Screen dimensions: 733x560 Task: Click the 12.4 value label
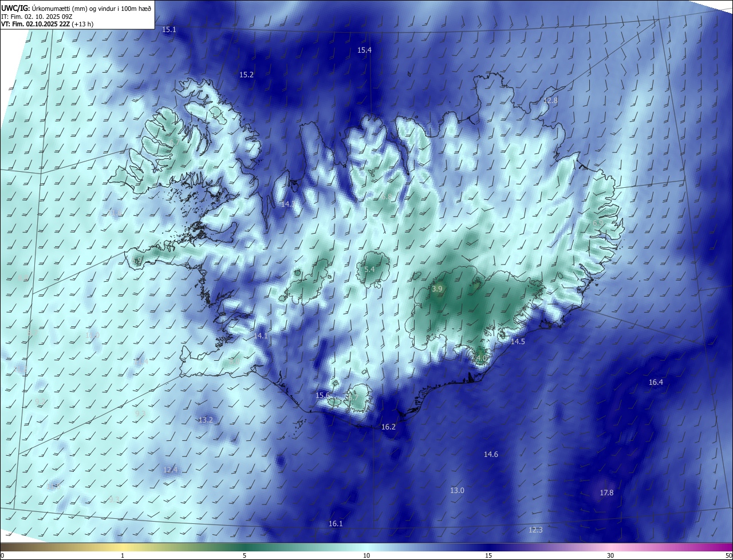coord(171,470)
